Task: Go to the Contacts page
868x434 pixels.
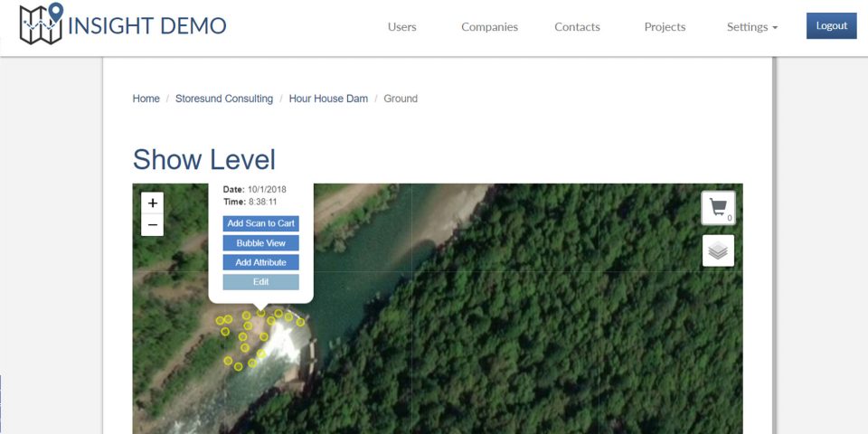Action: click(578, 27)
